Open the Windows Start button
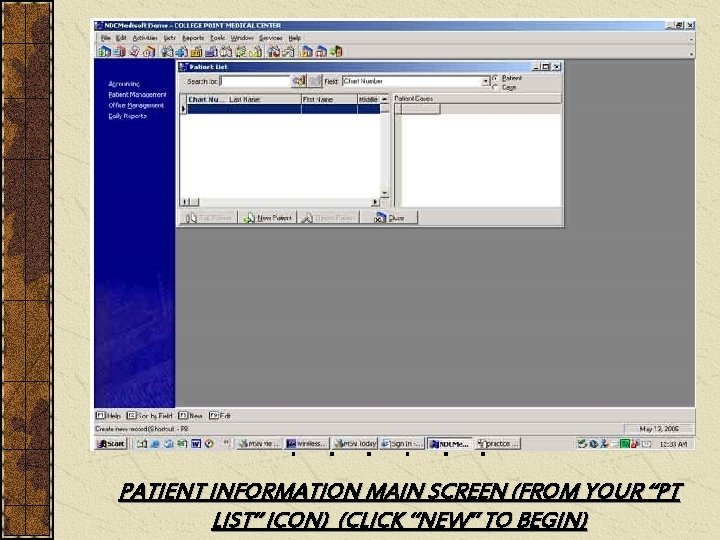This screenshot has height=540, width=720. click(111, 444)
